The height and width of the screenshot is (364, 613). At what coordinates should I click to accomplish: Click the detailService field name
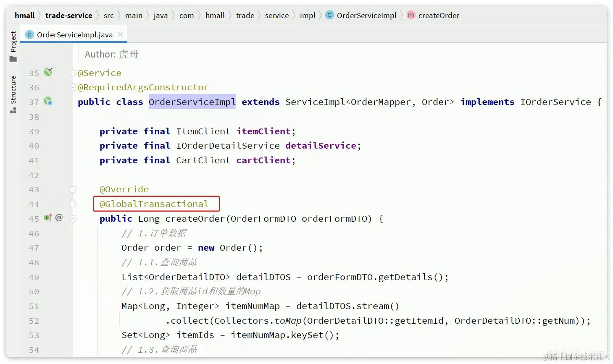pos(321,146)
